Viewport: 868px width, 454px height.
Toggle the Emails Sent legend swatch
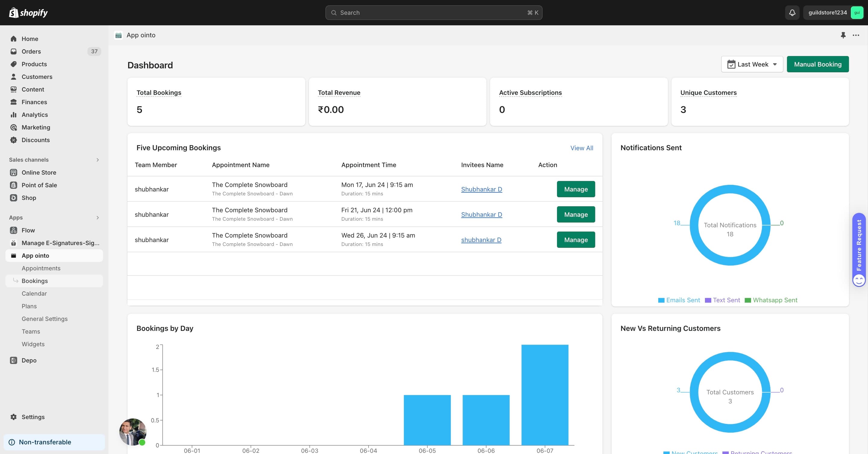(x=661, y=300)
